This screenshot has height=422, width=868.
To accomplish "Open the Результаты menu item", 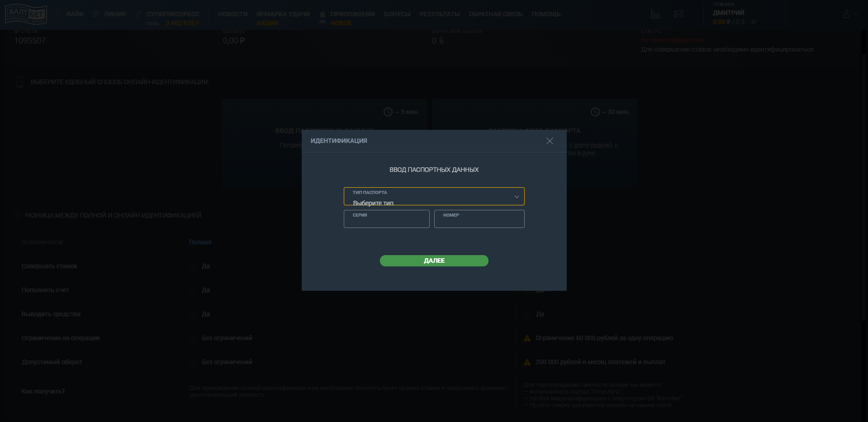I will 440,14.
